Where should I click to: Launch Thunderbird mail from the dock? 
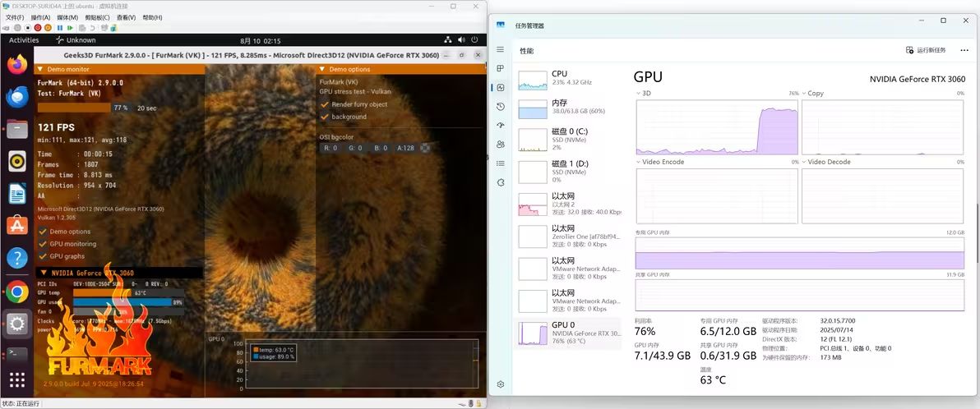coord(17,97)
